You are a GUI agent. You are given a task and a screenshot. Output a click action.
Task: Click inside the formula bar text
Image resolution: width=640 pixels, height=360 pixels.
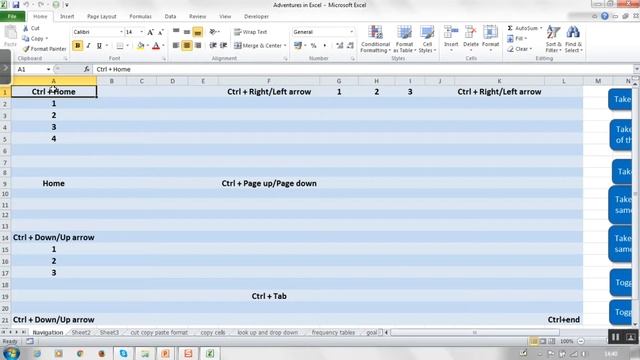tap(113, 69)
